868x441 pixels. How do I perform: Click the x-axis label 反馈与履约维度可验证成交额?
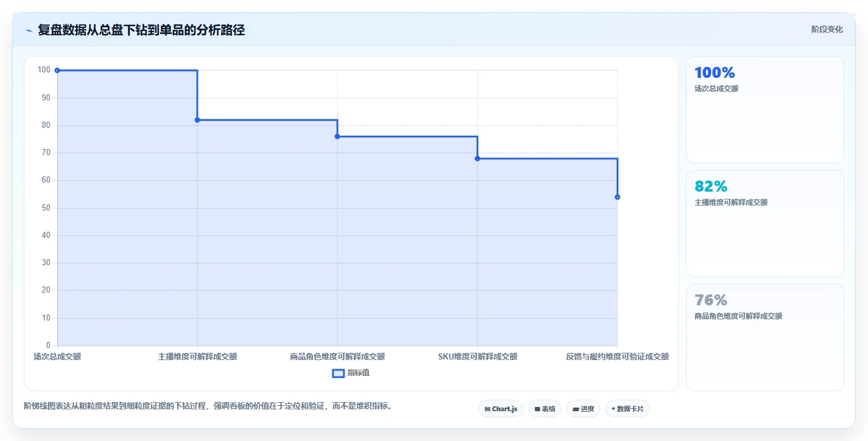(x=617, y=356)
